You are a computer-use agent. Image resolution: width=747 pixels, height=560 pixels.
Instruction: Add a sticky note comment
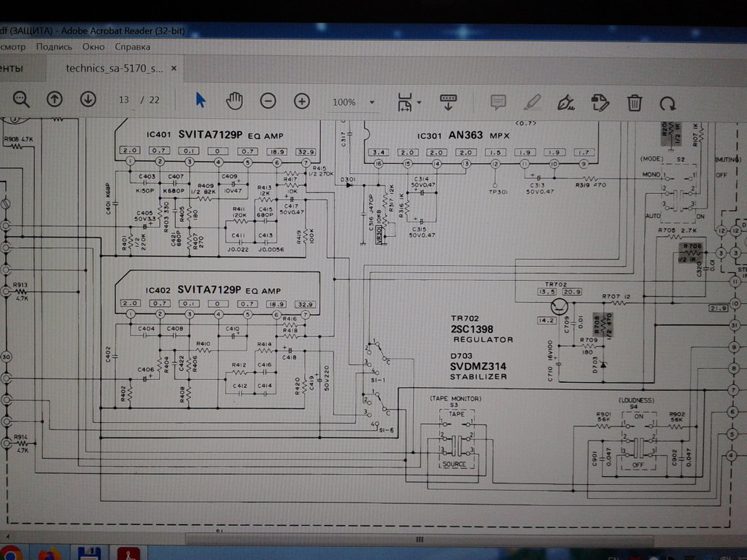click(498, 102)
